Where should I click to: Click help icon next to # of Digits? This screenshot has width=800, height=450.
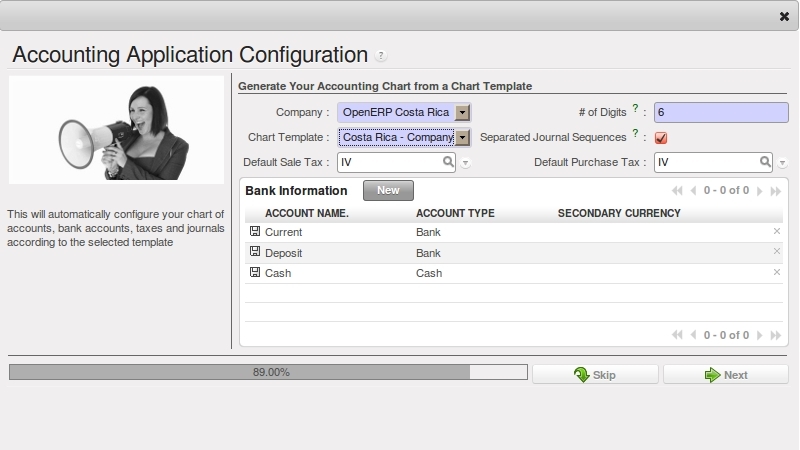pos(635,108)
